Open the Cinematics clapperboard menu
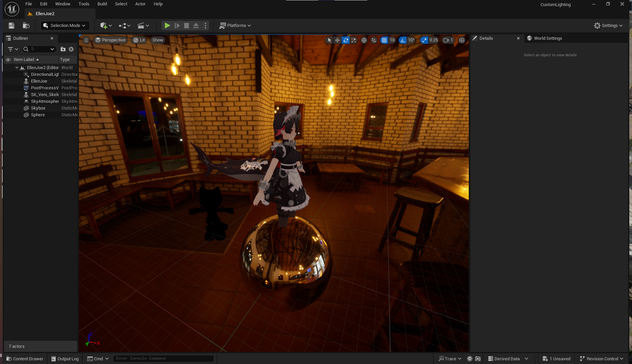The width and height of the screenshot is (632, 364). point(143,26)
